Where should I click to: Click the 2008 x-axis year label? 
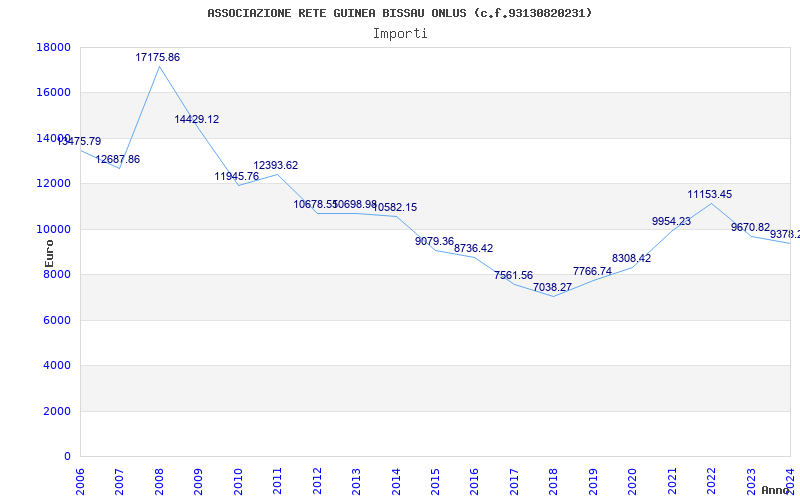point(159,481)
